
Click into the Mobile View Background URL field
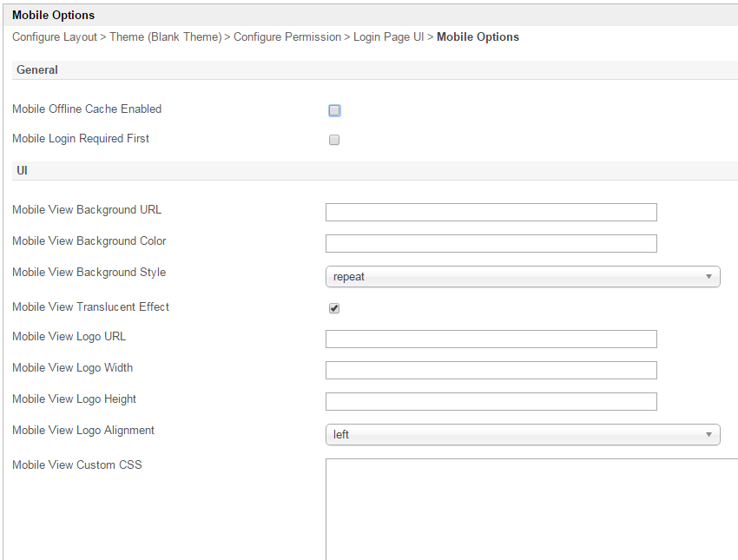(491, 213)
